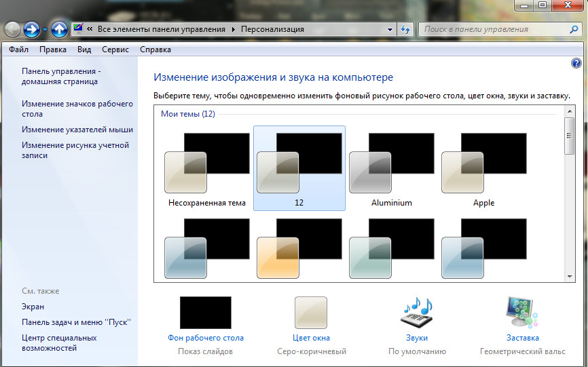
Task: Click the search magnifier icon
Action: coord(574,30)
